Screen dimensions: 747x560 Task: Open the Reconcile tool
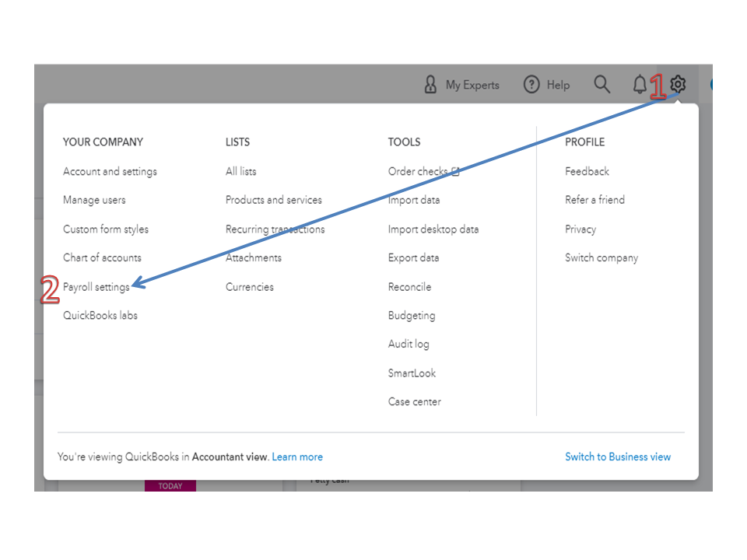click(x=409, y=287)
